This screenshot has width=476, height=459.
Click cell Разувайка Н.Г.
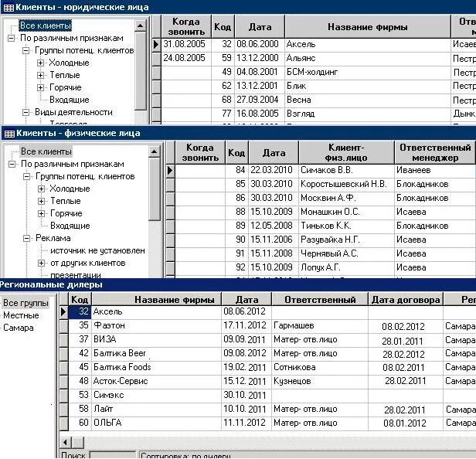click(346, 240)
